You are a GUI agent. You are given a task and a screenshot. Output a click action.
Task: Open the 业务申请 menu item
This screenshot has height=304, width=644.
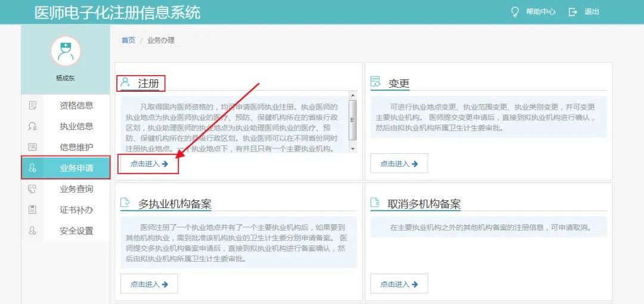pos(76,168)
